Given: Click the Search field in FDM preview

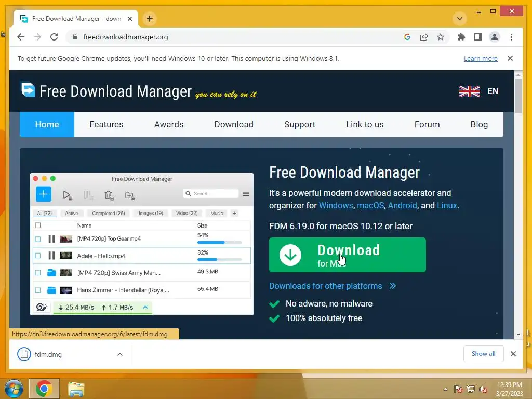Looking at the screenshot, I should (211, 193).
